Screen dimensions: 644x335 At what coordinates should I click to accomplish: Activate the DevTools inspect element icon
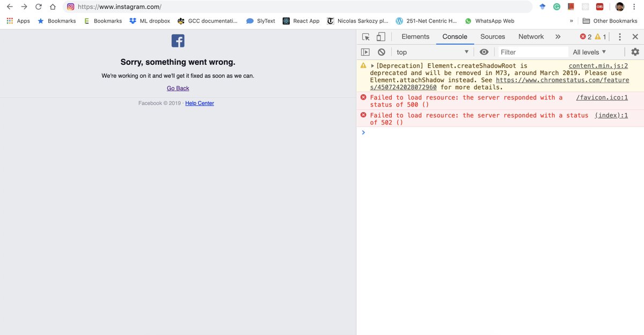point(366,36)
